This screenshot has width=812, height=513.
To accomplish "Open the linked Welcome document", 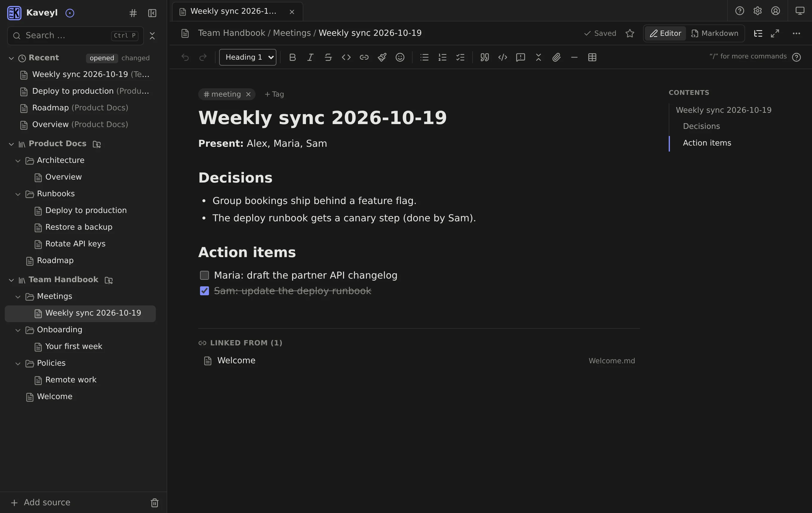I will [x=419, y=361].
